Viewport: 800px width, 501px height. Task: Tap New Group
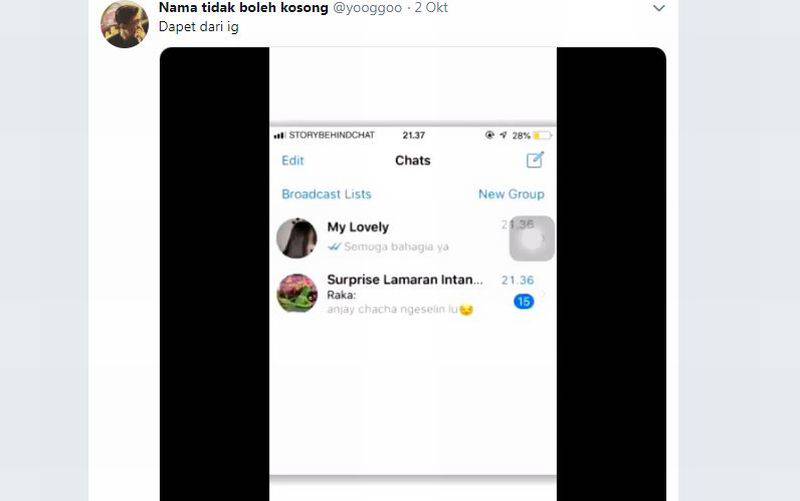[x=511, y=194]
